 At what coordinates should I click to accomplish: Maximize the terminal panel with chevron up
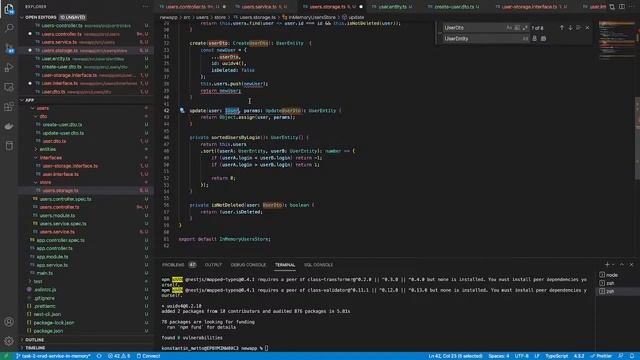[622, 264]
